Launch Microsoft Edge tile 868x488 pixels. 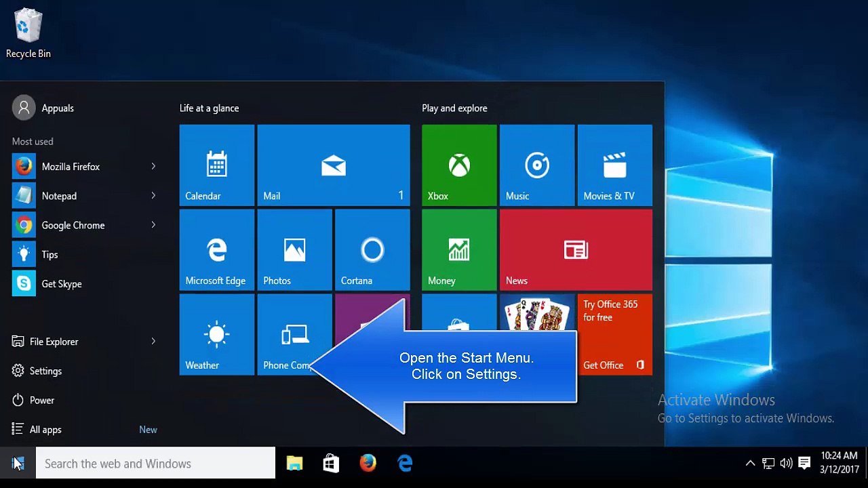[x=217, y=250]
